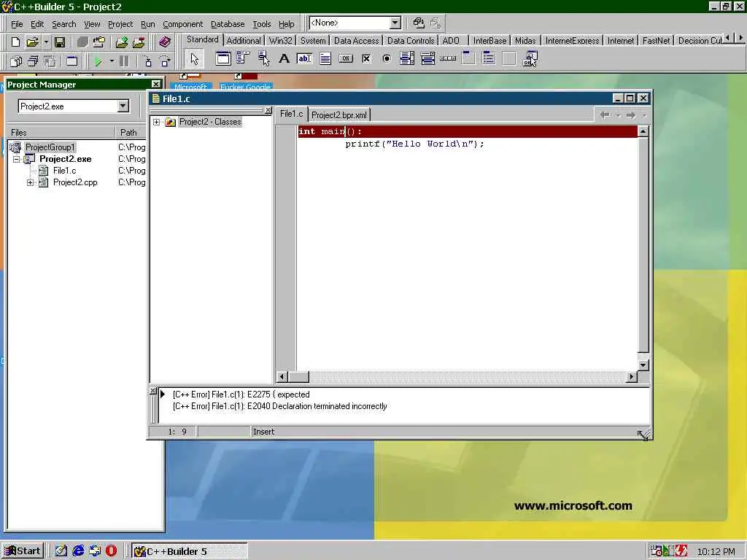The image size is (747, 560).
Task: Select the ActionList component icon
Action: pos(530,58)
